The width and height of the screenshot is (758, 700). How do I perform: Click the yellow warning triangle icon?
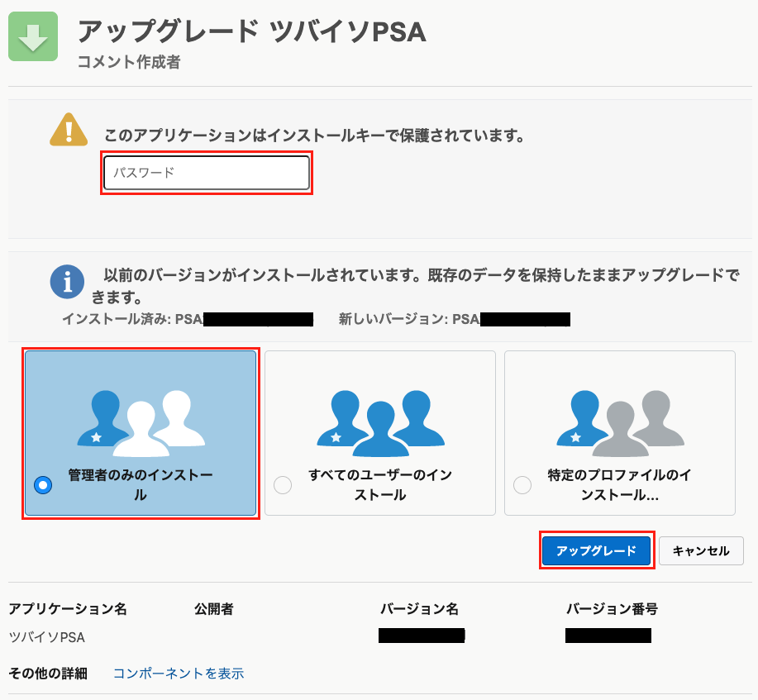coord(69,130)
